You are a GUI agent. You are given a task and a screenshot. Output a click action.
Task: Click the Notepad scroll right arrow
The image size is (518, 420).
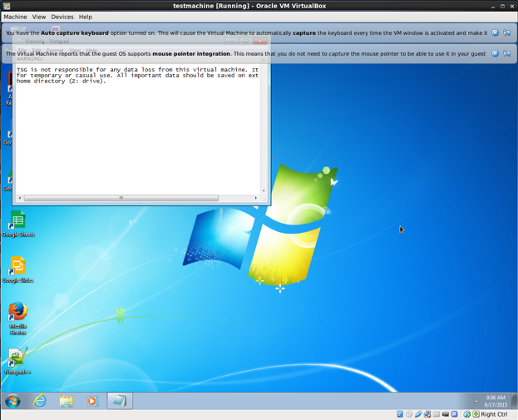click(x=256, y=198)
